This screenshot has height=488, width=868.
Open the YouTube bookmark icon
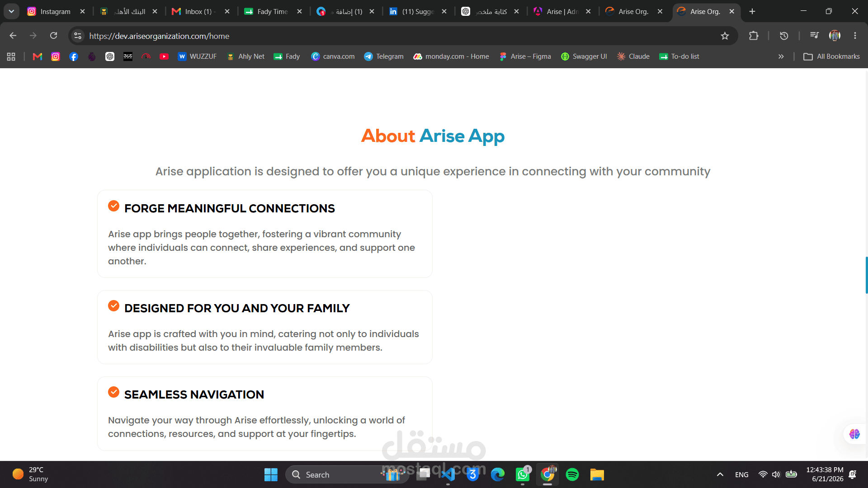click(x=164, y=56)
